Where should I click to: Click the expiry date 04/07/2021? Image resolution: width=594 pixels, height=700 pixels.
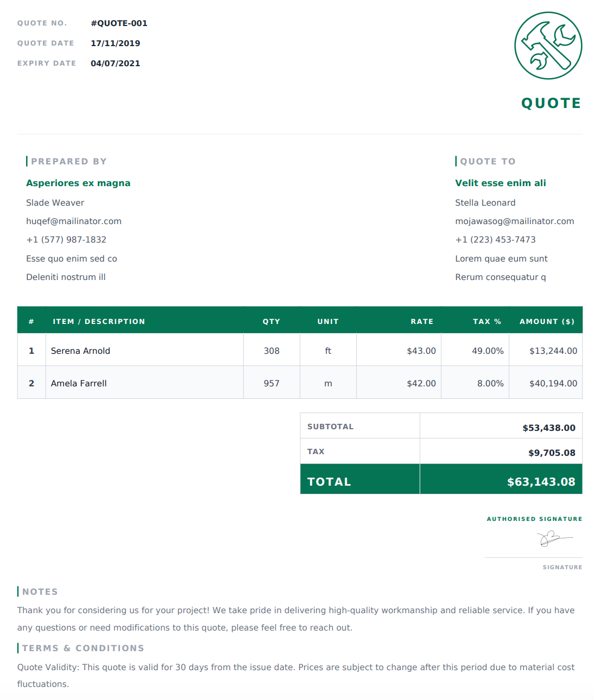(115, 63)
